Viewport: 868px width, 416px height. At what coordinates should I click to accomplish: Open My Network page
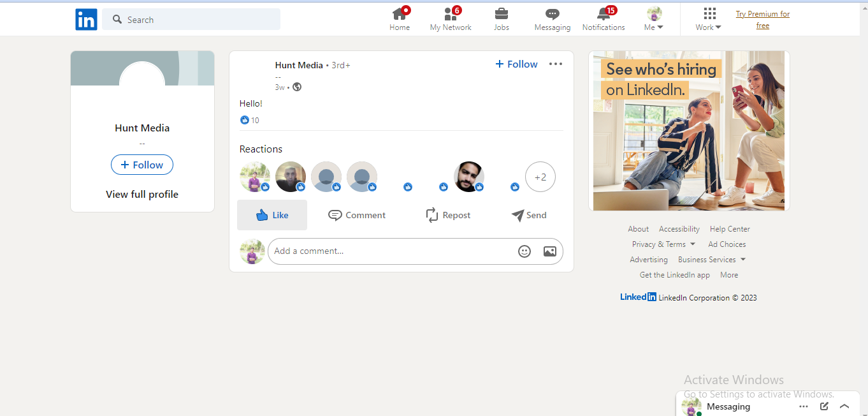click(451, 19)
